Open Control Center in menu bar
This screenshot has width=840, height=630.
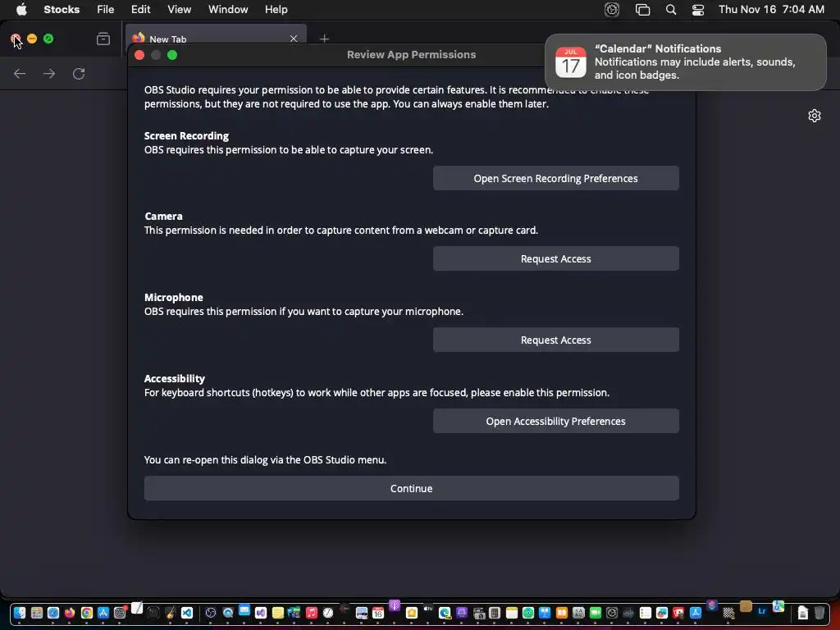[x=698, y=10]
